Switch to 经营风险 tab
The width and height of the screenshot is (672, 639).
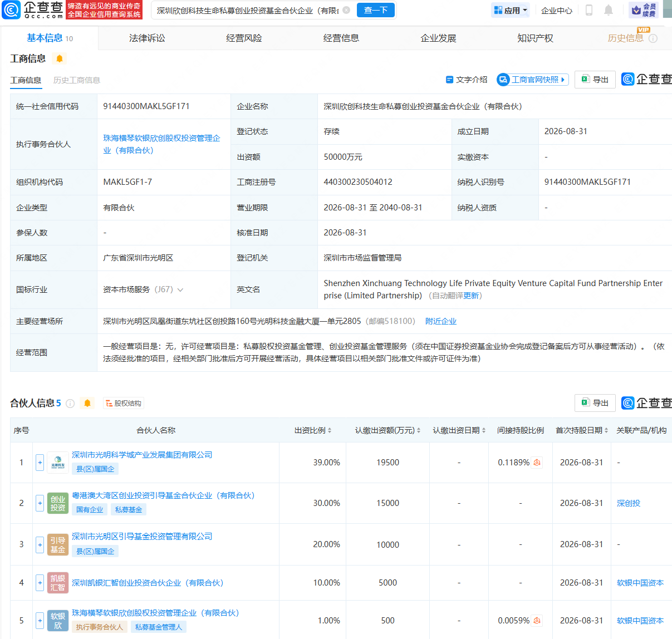click(x=244, y=38)
